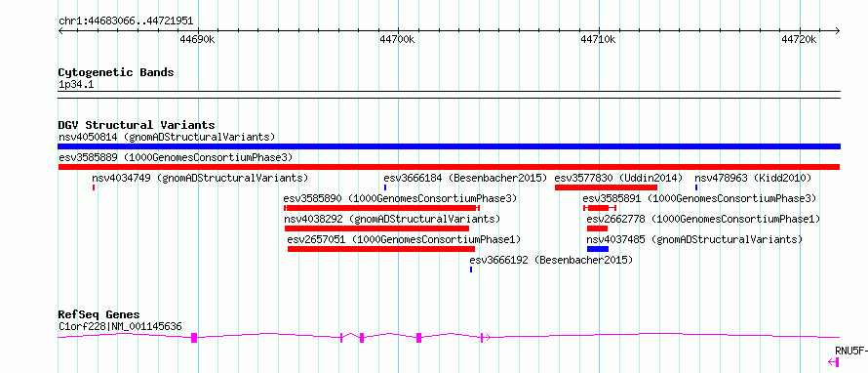Image resolution: width=868 pixels, height=373 pixels.
Task: Click the RefSeq Genes track title
Action: (x=99, y=314)
